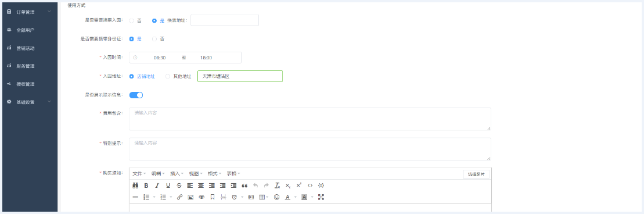
Task: Insert media video icon
Action: tap(251, 197)
